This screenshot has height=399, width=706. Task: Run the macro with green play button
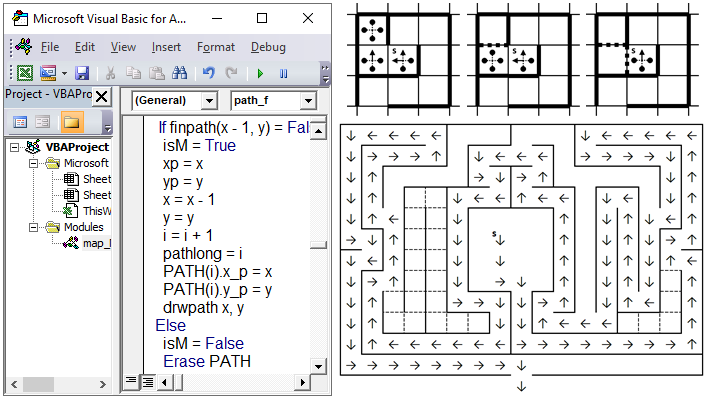click(260, 73)
